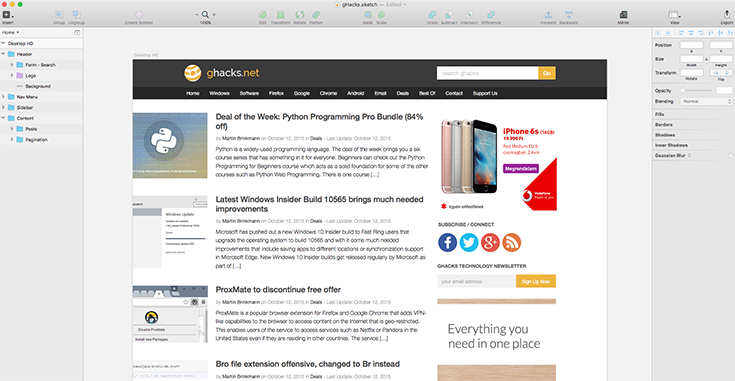Open the ProxMate to discontinue free offer headline

pos(278,290)
